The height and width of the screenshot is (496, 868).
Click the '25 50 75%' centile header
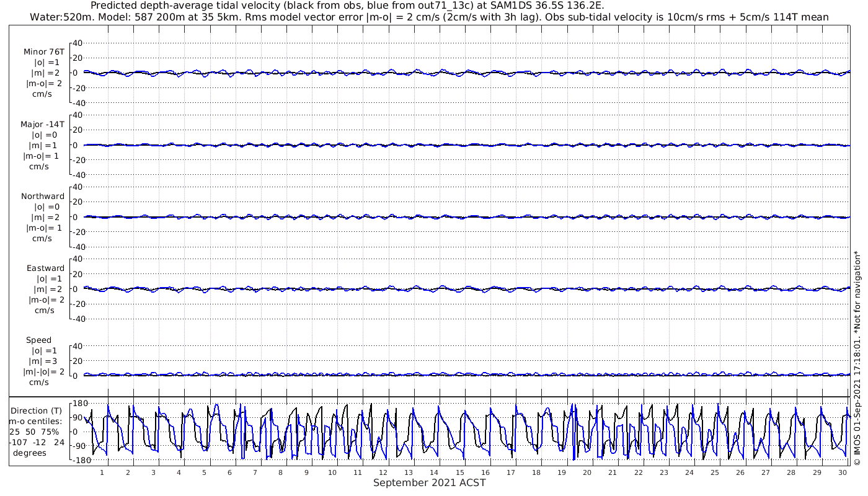click(34, 432)
